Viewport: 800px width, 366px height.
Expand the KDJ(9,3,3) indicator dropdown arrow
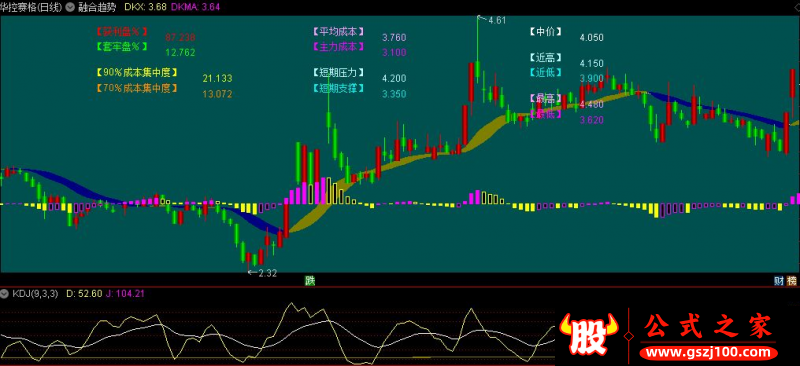[5, 294]
